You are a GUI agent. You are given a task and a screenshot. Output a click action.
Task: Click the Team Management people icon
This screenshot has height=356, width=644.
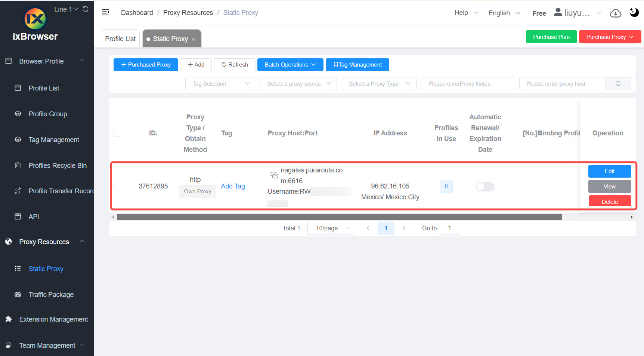pyautogui.click(x=9, y=345)
